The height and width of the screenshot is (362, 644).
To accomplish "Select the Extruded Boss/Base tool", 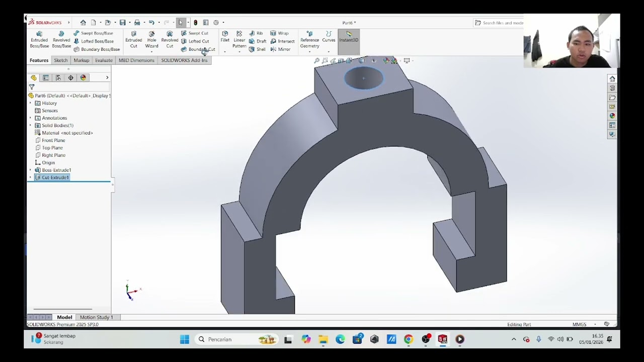I will 39,40.
